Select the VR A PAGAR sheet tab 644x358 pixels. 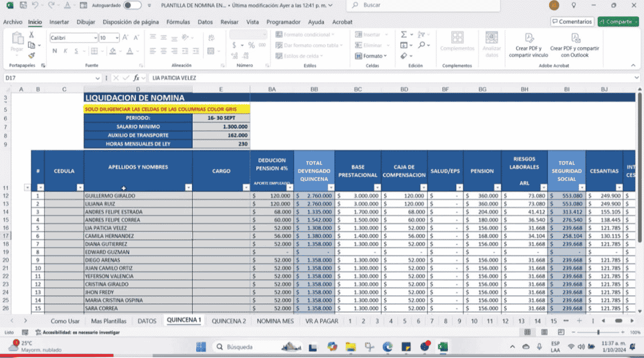point(322,321)
